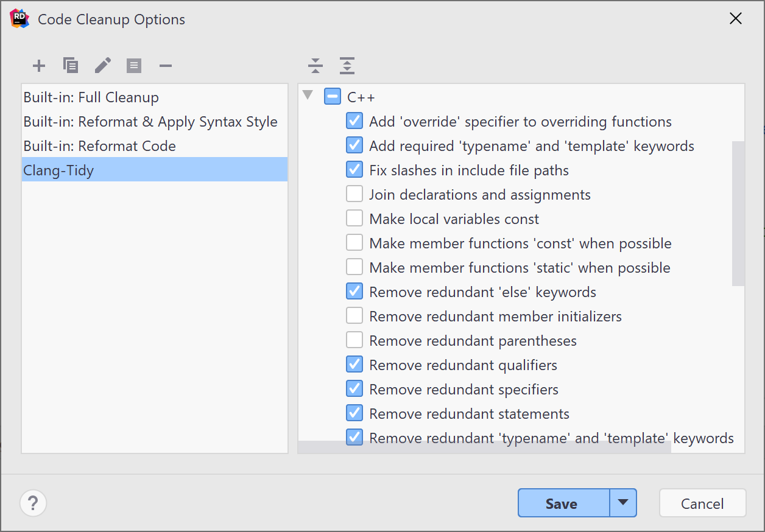The image size is (765, 532).
Task: Cancel the Code Cleanup dialog
Action: point(702,503)
